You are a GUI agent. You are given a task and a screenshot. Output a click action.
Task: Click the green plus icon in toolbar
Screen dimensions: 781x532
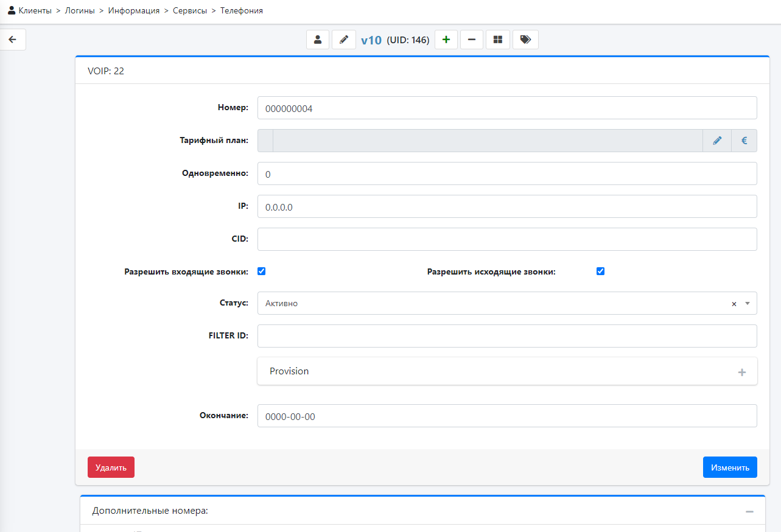[446, 40]
